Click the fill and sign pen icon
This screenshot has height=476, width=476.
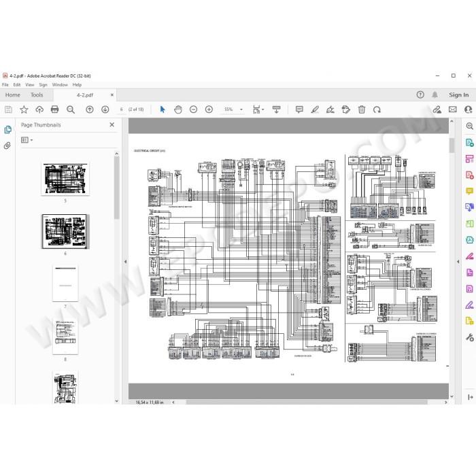pos(437,109)
